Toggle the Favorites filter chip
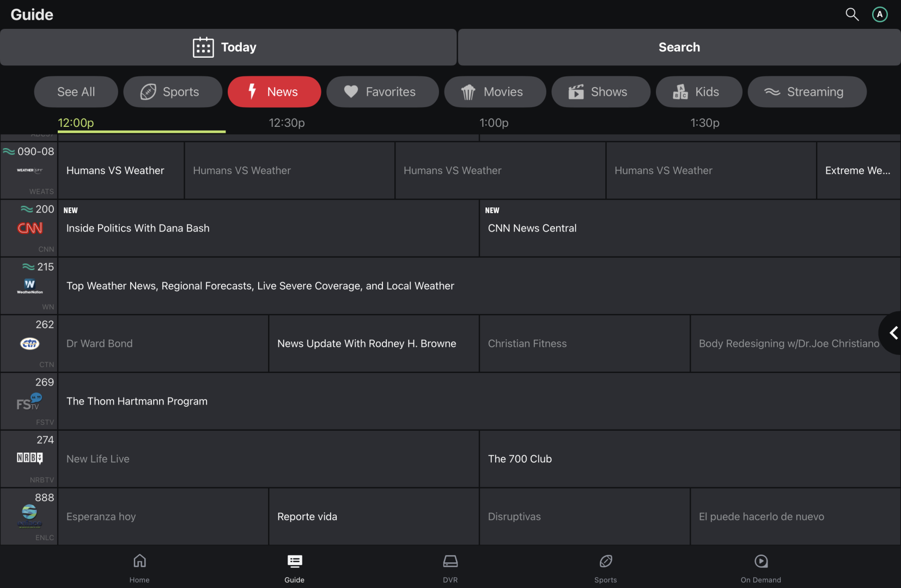Screen dimensions: 901x588 coord(382,92)
